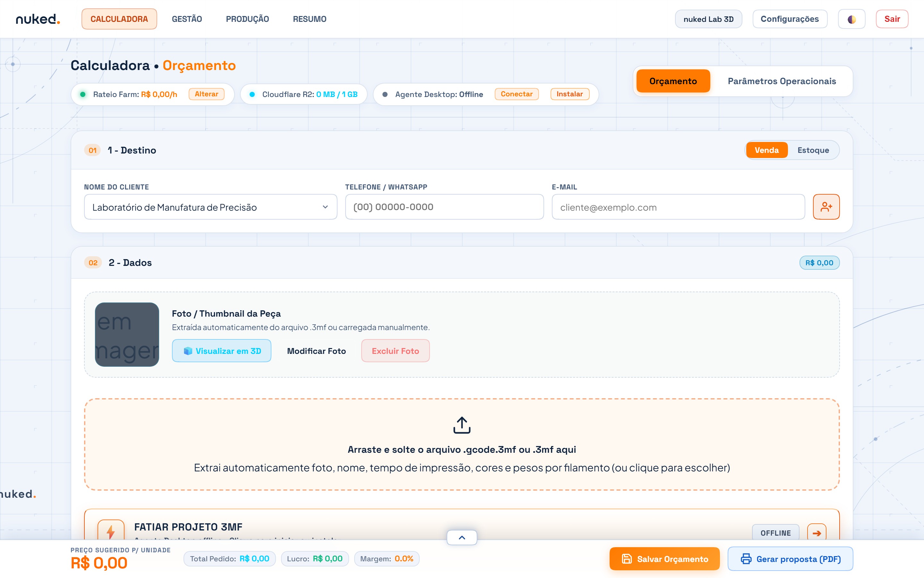Screen dimensions: 924x578
Task: Click the 3mf file drop zone
Action: (462, 445)
